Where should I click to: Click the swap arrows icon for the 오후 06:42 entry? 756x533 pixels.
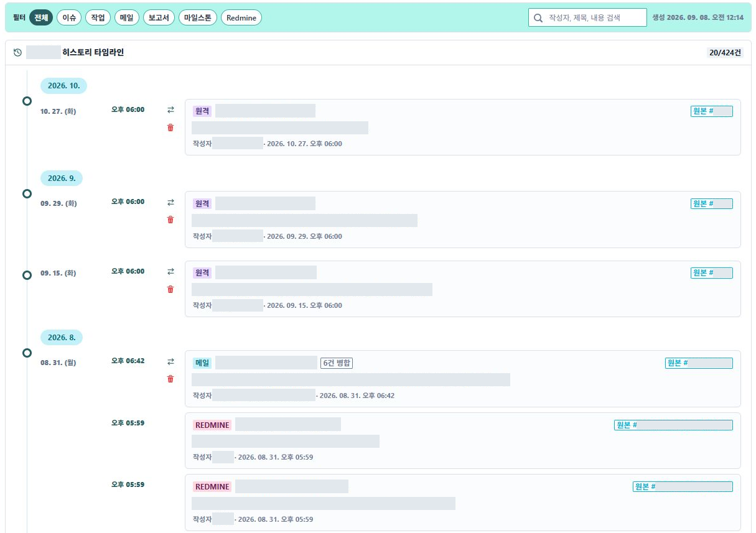(x=170, y=361)
